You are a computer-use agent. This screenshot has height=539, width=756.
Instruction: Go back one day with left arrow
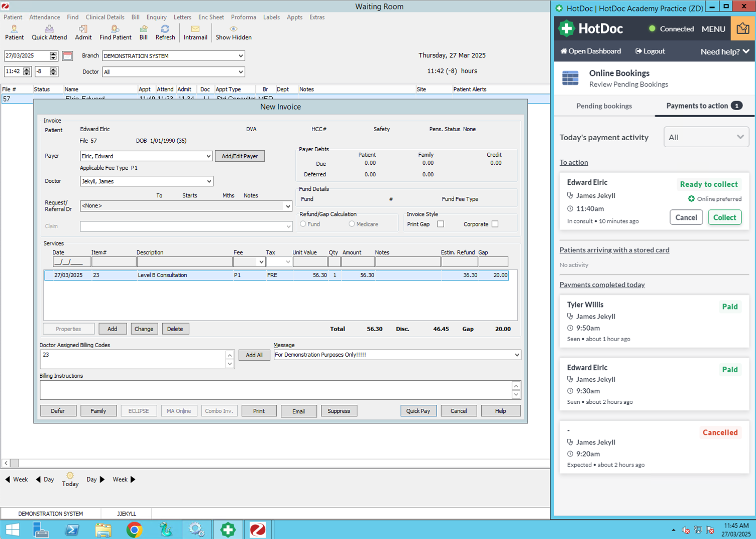[x=45, y=480]
